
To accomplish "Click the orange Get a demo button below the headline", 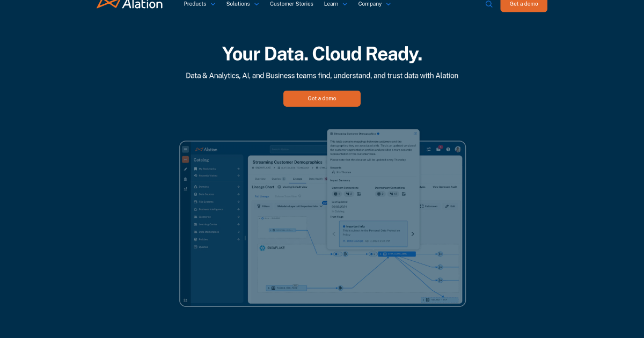I will (x=322, y=98).
